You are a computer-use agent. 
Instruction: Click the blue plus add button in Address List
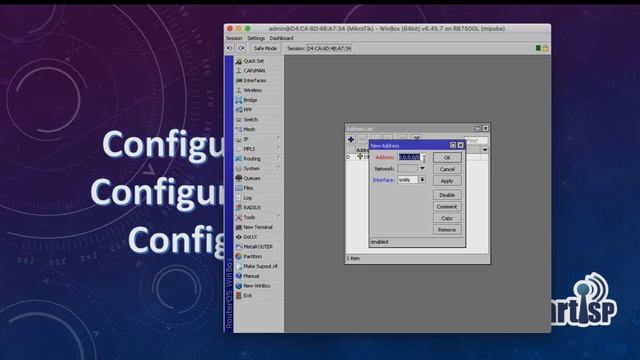pyautogui.click(x=351, y=140)
